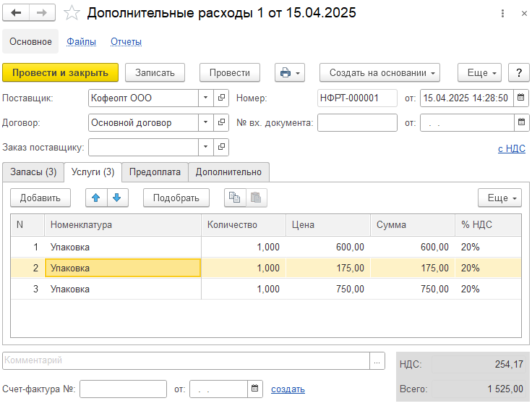This screenshot has height=406, width=532.
Task: Switch to the Предоплата tab
Action: tap(155, 172)
